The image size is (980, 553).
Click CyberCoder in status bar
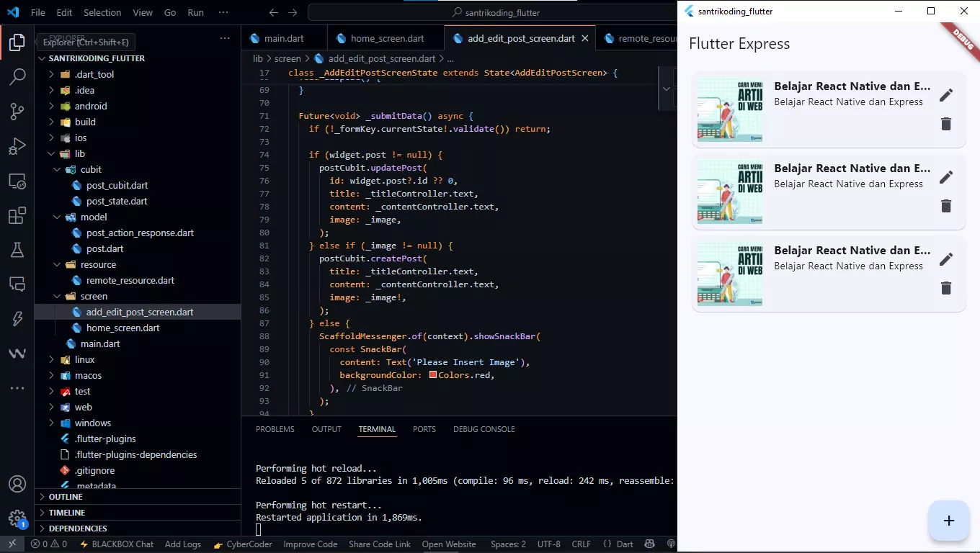click(x=243, y=544)
